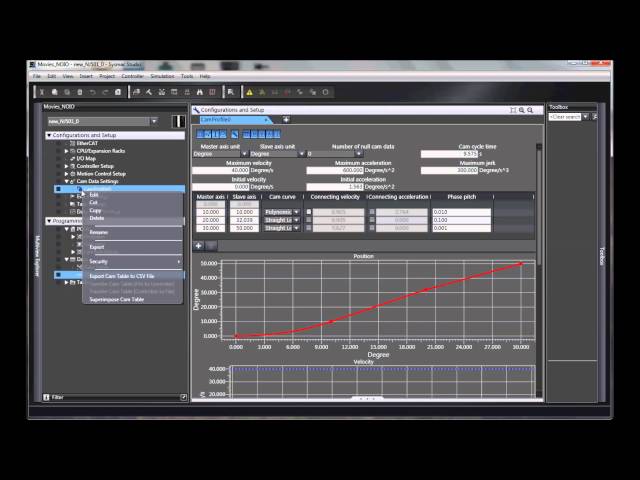Toggle connecting acceleration checkbox in 20.000 row
The width and height of the screenshot is (640, 480).
pyautogui.click(x=372, y=220)
